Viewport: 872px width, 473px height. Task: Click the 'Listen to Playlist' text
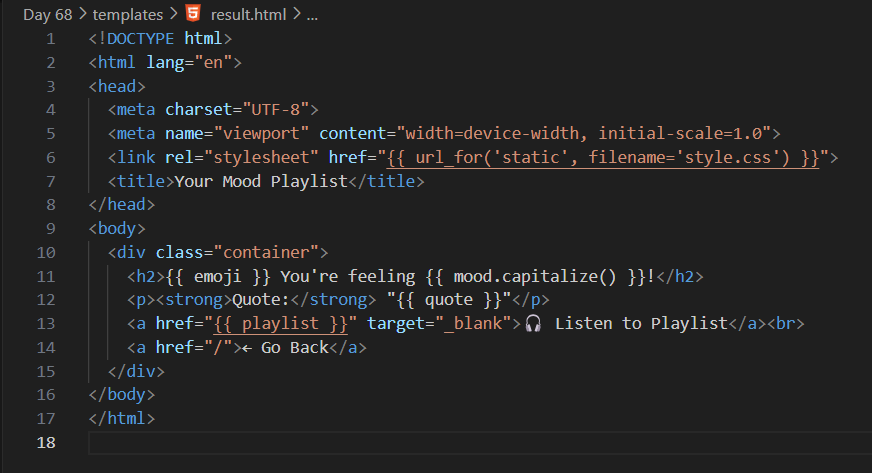click(641, 324)
